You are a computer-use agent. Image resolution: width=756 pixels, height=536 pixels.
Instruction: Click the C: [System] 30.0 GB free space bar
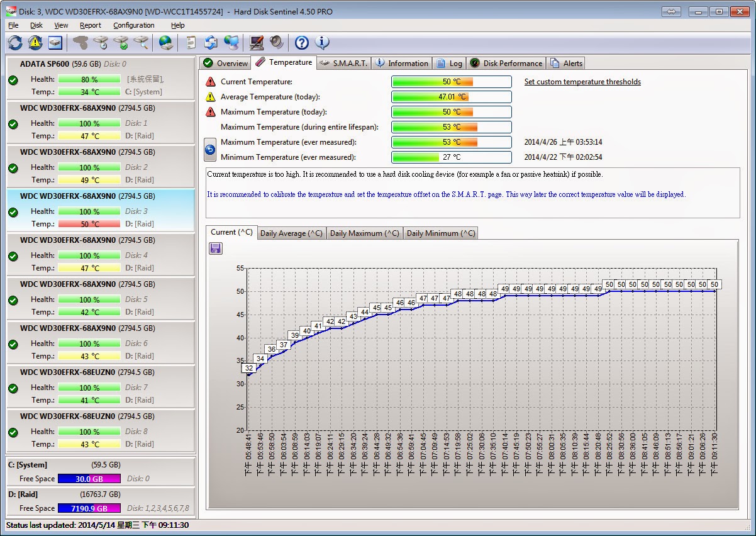(89, 479)
